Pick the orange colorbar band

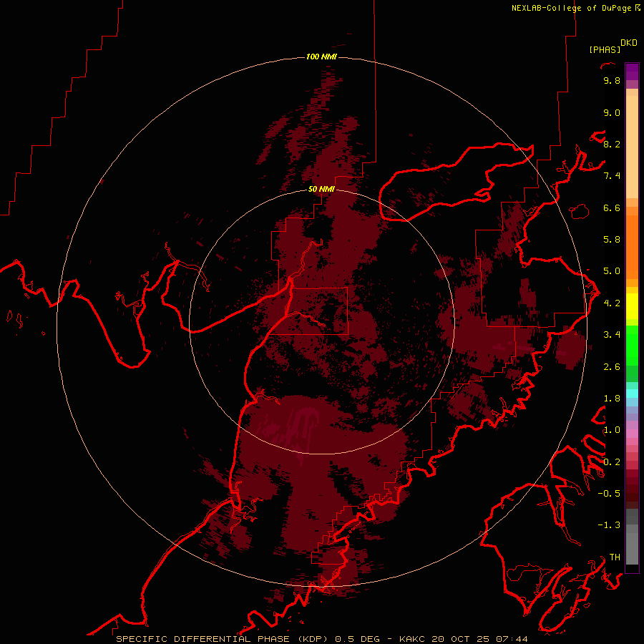pyautogui.click(x=632, y=247)
